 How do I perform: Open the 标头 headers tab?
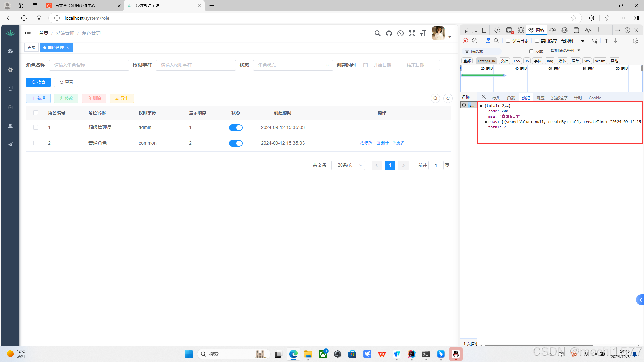pyautogui.click(x=496, y=98)
